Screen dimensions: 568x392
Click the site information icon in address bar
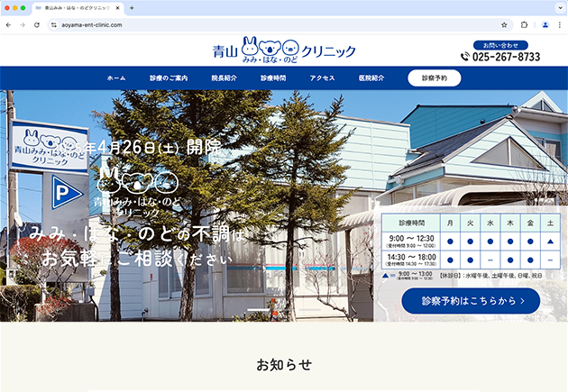[52, 25]
